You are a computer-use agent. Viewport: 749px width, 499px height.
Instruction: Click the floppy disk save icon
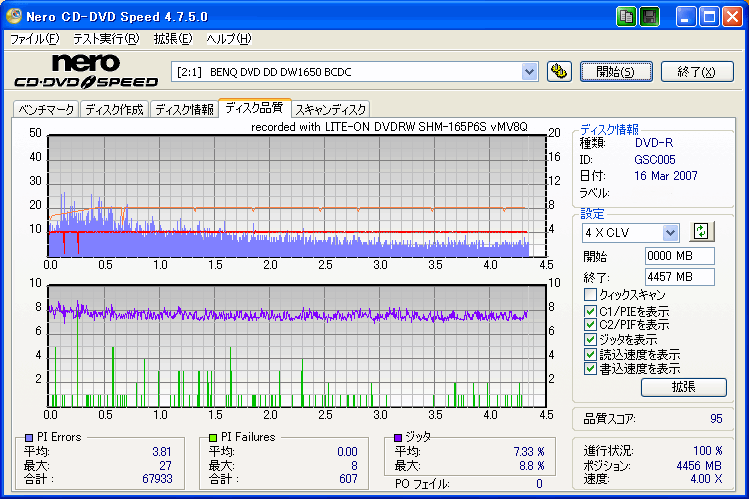(649, 16)
